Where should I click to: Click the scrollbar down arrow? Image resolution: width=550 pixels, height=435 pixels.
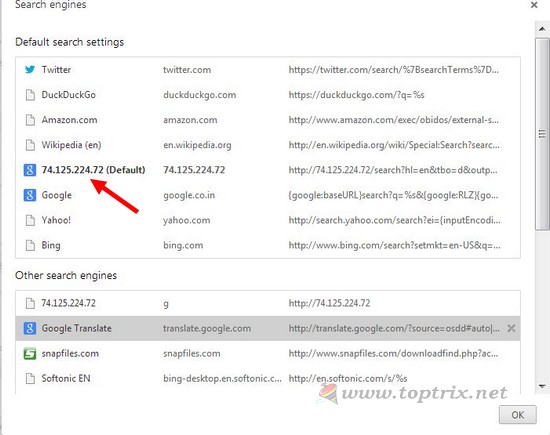[542, 386]
